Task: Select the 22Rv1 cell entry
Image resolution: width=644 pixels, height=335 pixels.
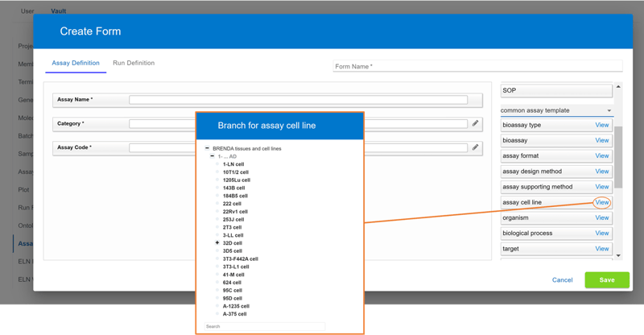Action: point(235,211)
